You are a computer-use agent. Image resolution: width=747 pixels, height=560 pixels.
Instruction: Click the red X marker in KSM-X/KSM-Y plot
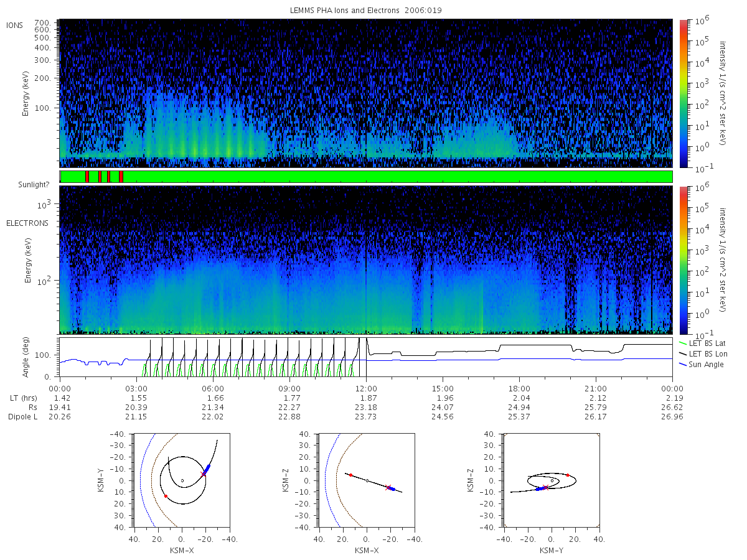(x=203, y=474)
